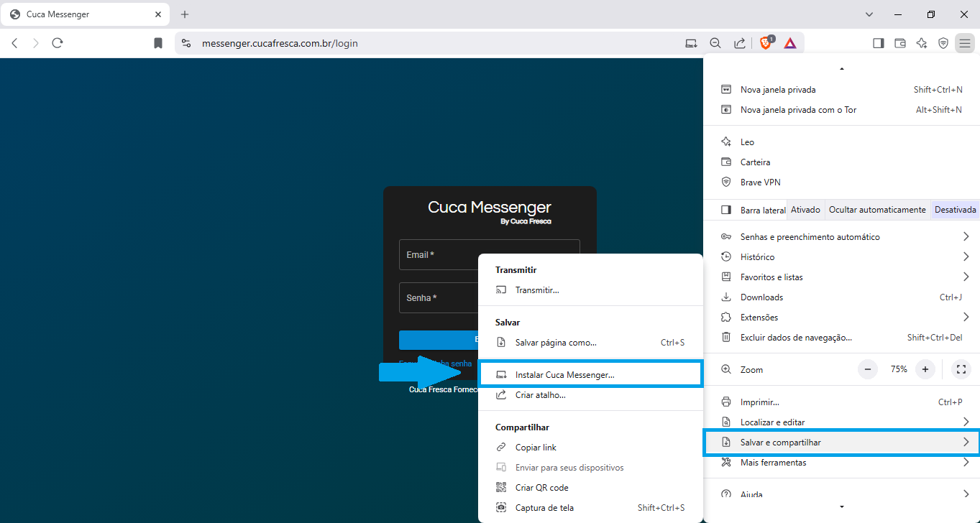
Task: Open Downloads from the menu
Action: tap(841, 297)
